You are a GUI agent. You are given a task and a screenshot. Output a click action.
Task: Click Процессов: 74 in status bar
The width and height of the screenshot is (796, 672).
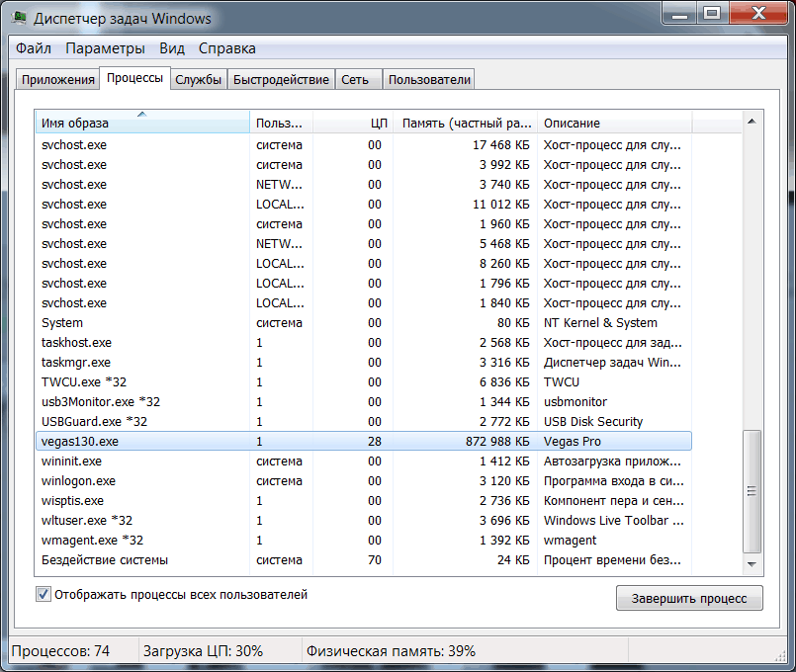pos(60,650)
